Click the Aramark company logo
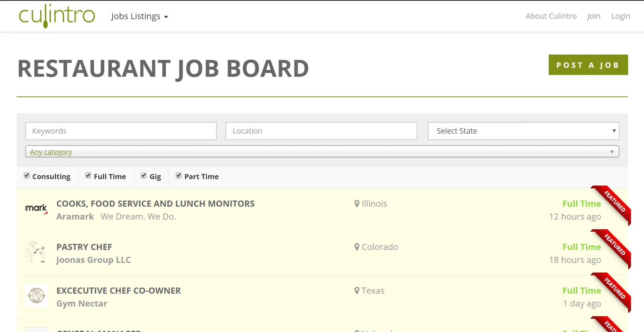 [x=36, y=208]
